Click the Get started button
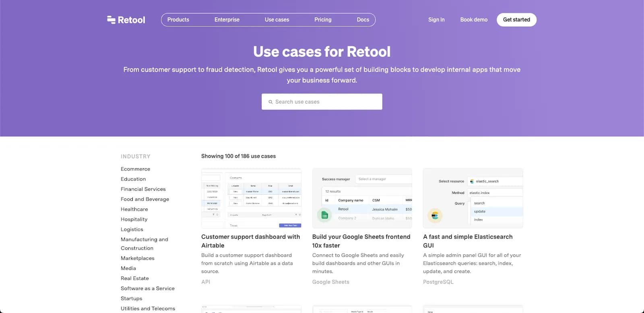The height and width of the screenshot is (313, 644). (x=516, y=20)
